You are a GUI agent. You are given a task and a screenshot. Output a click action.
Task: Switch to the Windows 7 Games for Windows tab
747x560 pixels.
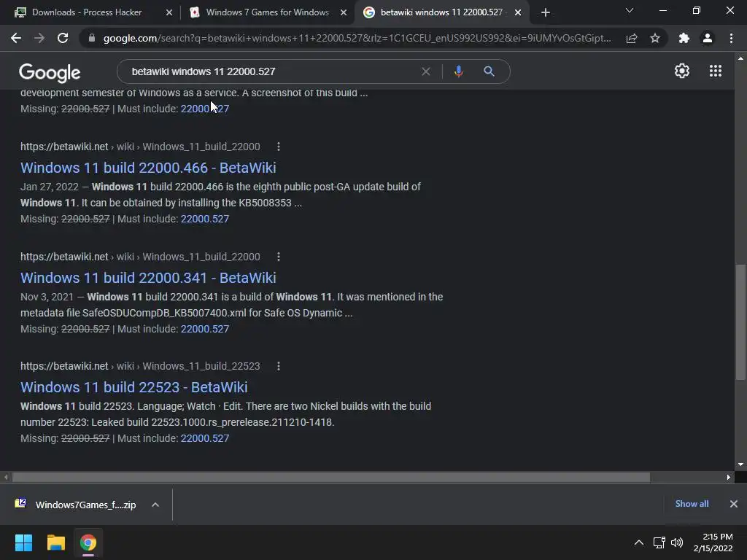point(267,12)
